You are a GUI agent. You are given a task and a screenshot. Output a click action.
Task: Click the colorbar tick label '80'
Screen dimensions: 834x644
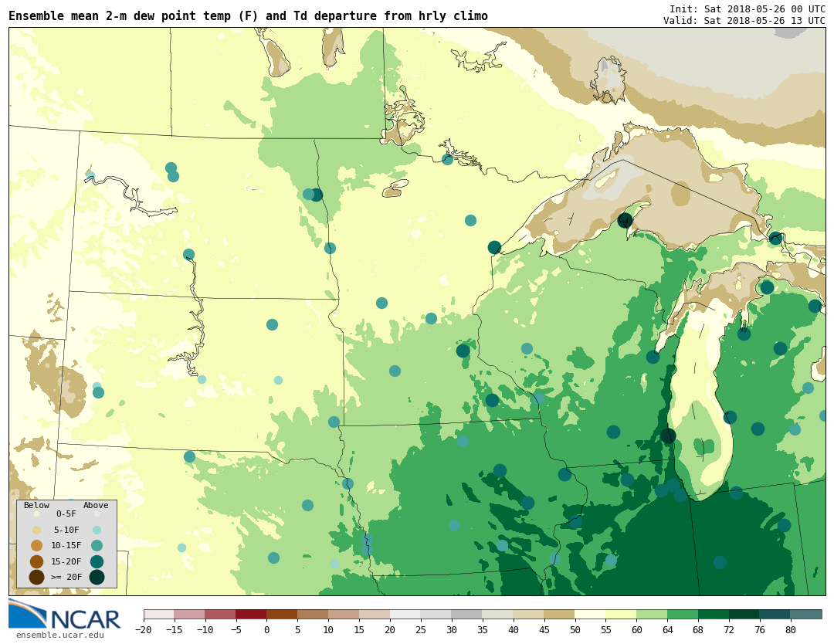click(791, 630)
